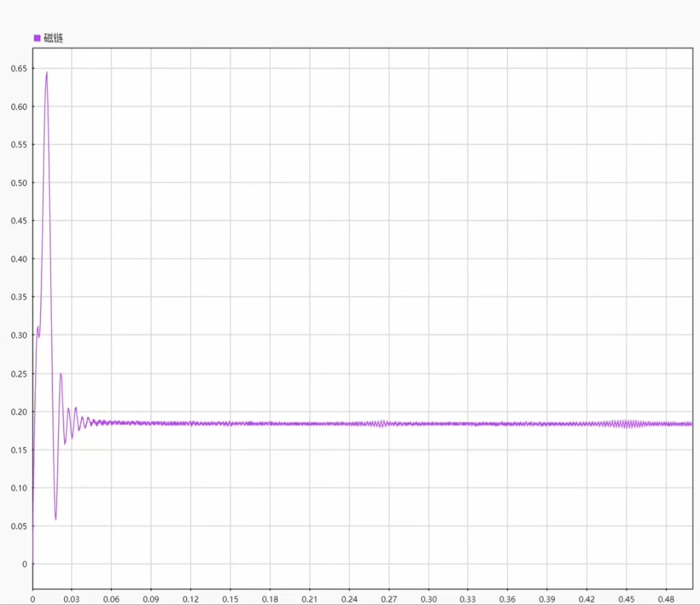Click the y-axis value 0.10
This screenshot has height=605, width=700.
19,488
